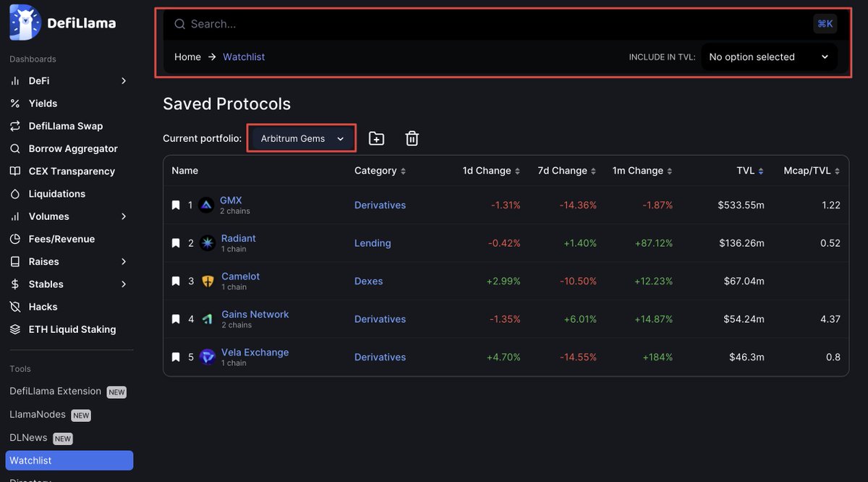Click the new portfolio folder-plus icon
This screenshot has width=868, height=482.
[x=376, y=138]
